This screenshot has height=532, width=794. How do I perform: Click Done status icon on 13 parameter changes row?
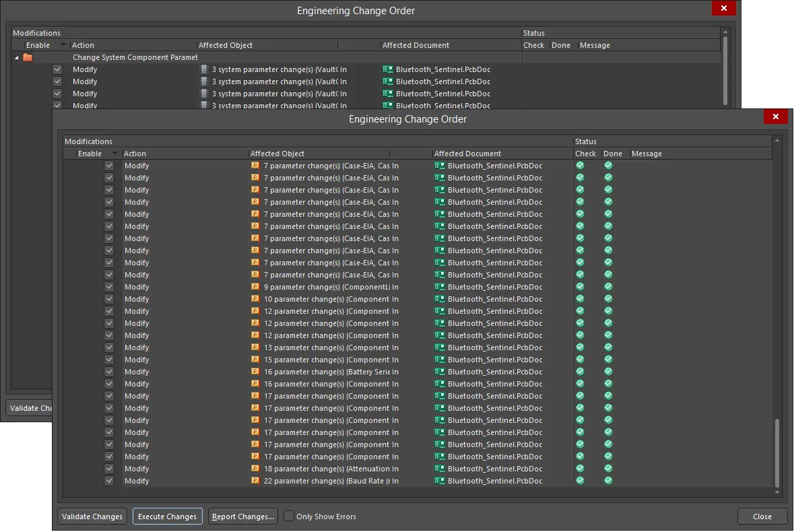click(608, 347)
